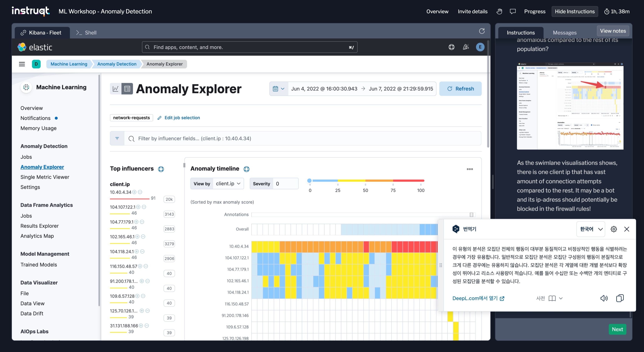Add filter for 10.40.4.34 plus icon
Screen dimensions: 644x352
pyautogui.click(x=134, y=192)
